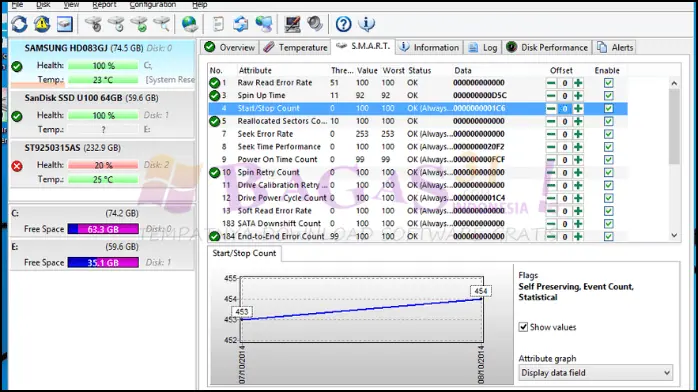Click the disk panel window toolbar icon
698x392 pixels.
click(65, 24)
